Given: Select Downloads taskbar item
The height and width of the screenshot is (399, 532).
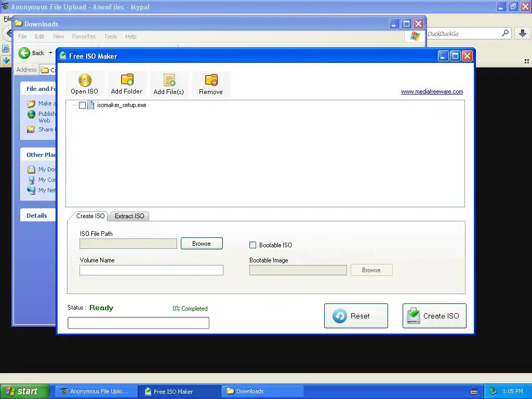Looking at the screenshot, I should [262, 391].
